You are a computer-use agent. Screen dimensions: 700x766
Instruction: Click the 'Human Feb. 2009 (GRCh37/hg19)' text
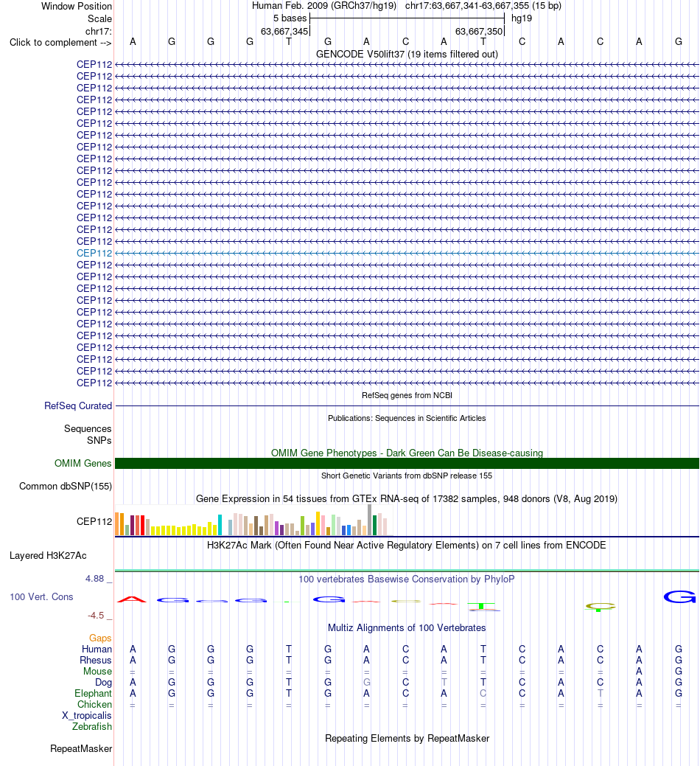click(x=324, y=6)
